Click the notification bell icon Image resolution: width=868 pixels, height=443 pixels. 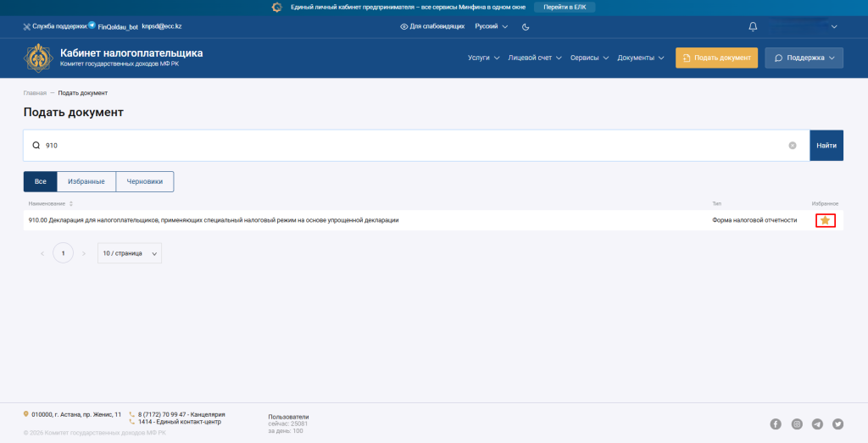[x=753, y=27]
